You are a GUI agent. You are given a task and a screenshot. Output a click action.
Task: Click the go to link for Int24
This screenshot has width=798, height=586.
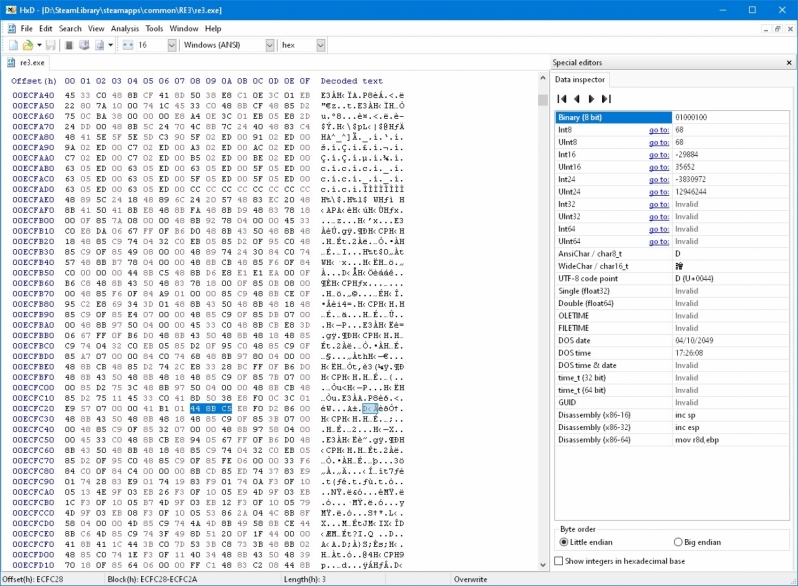point(659,180)
